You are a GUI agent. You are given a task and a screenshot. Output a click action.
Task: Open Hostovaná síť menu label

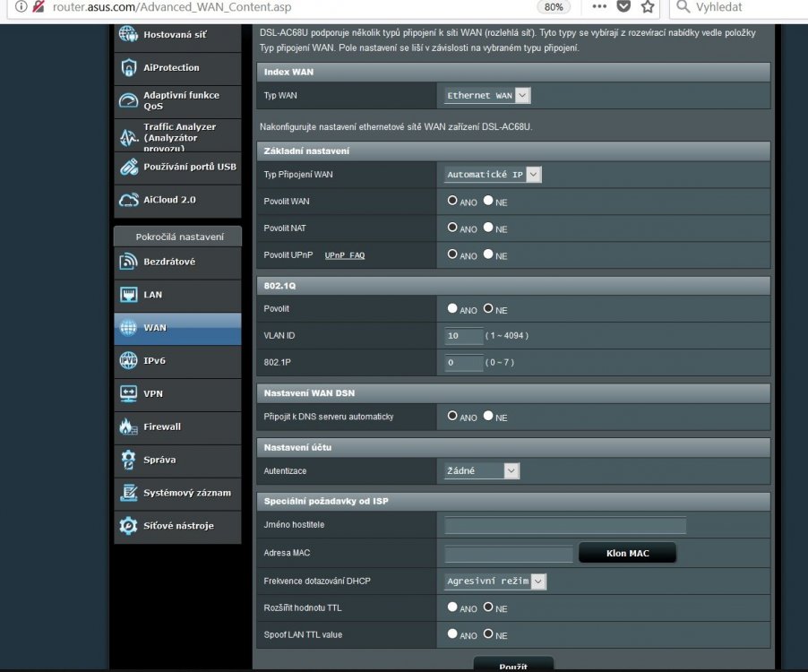[176, 35]
